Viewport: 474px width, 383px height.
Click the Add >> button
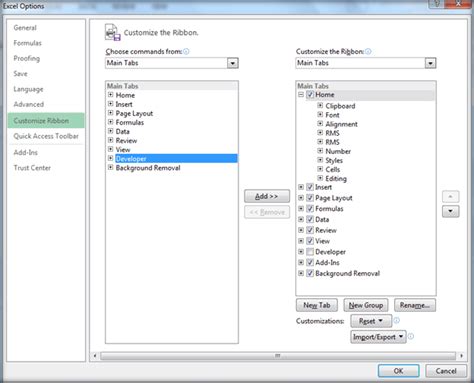click(x=267, y=196)
